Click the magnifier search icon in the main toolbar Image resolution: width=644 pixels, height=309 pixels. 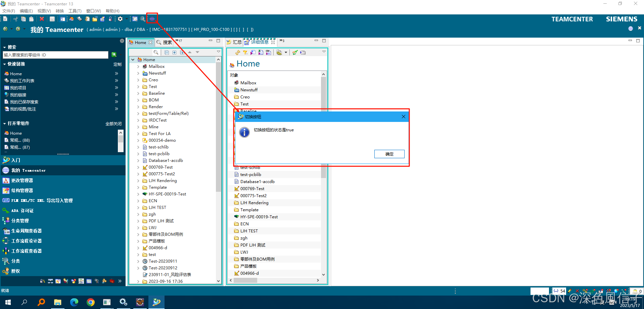coord(143,19)
